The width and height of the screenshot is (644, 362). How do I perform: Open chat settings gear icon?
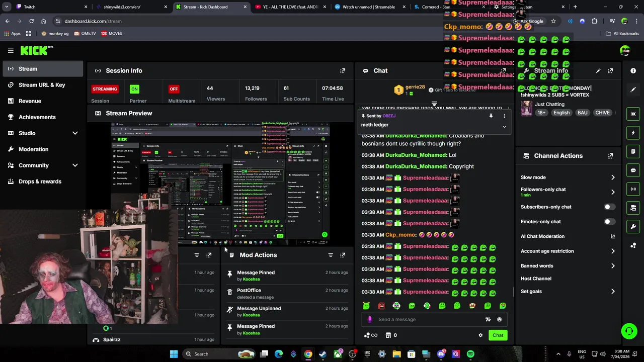[x=480, y=335]
